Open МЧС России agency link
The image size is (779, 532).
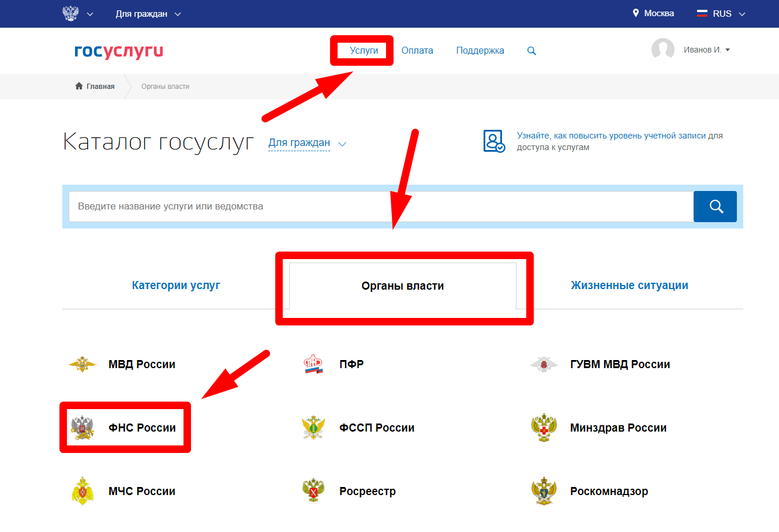pos(142,491)
